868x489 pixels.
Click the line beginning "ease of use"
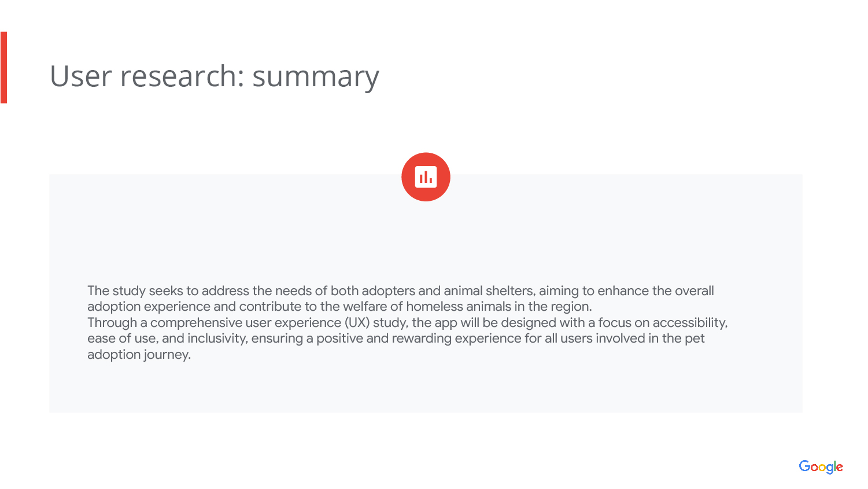pyautogui.click(x=396, y=339)
